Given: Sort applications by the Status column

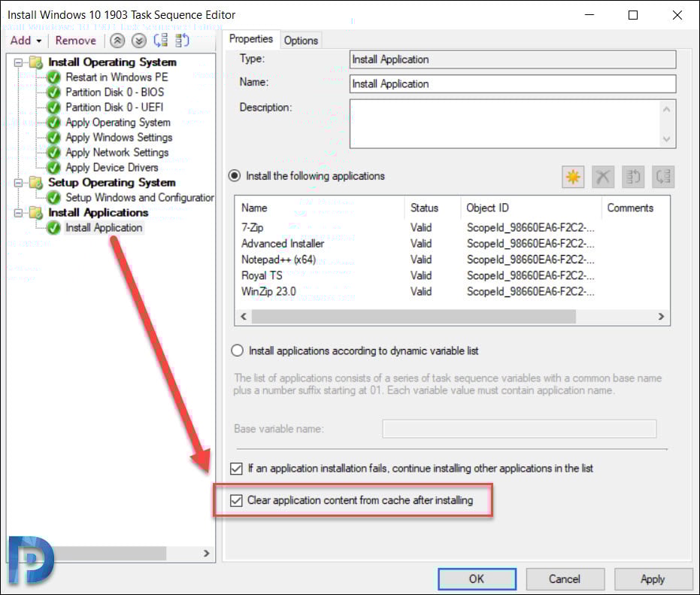Looking at the screenshot, I should [x=432, y=208].
